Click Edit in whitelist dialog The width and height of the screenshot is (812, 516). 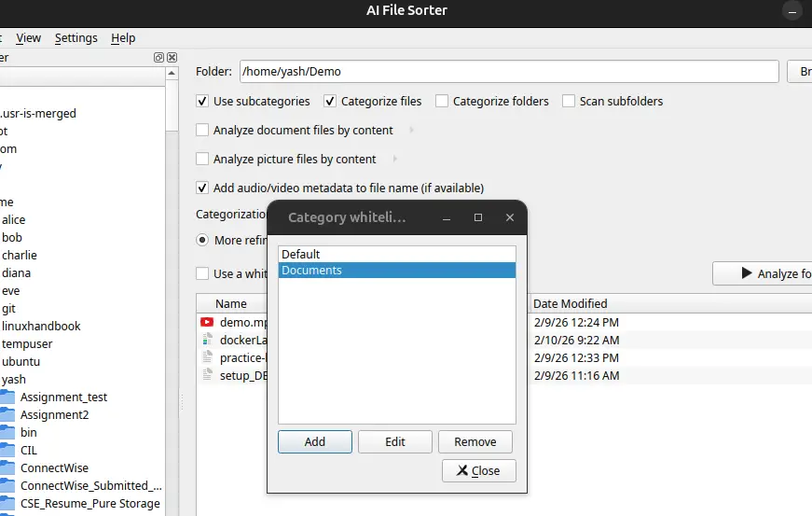tap(395, 442)
